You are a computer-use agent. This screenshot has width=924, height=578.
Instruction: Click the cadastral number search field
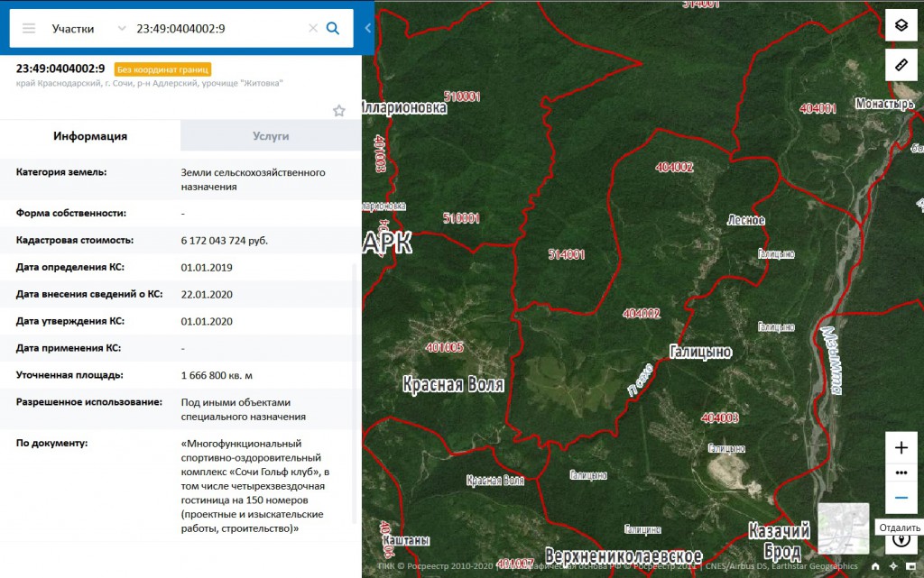point(217,28)
